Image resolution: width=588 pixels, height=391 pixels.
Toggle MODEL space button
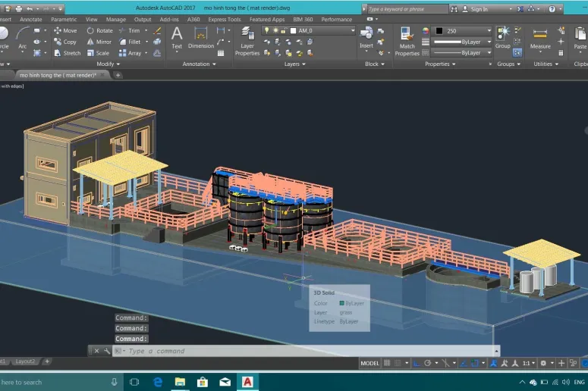[x=369, y=363]
